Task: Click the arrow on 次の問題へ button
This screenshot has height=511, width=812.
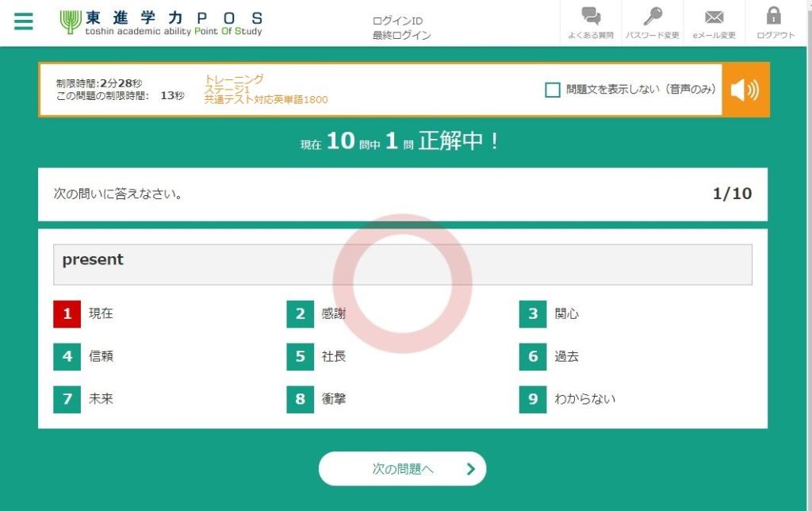Action: [x=470, y=469]
